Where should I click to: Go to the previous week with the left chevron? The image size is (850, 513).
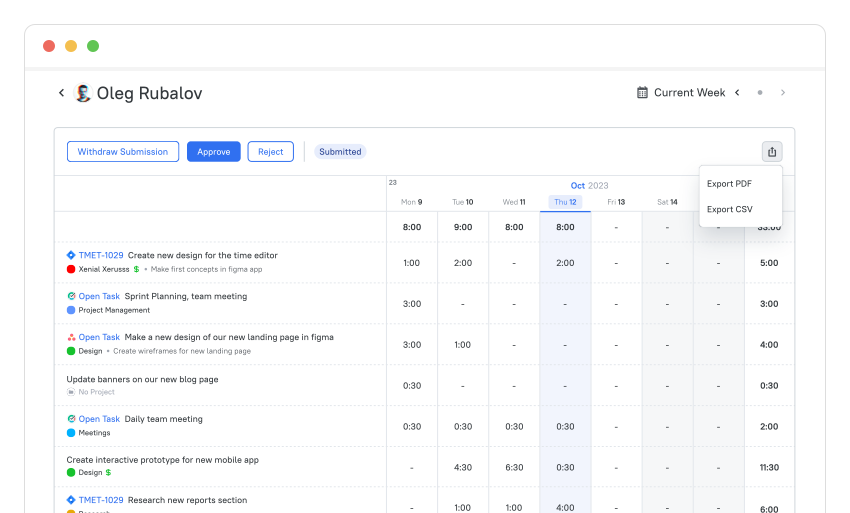tap(737, 93)
